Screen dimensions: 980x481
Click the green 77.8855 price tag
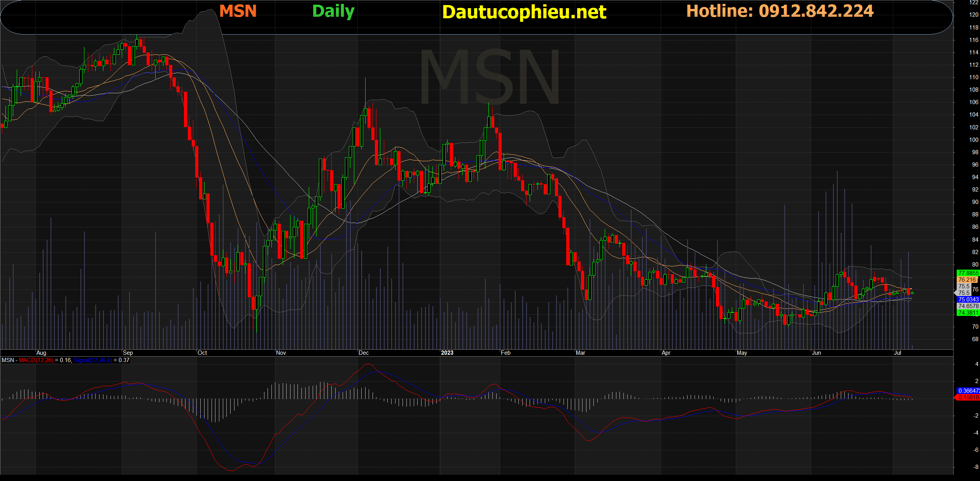pyautogui.click(x=968, y=273)
